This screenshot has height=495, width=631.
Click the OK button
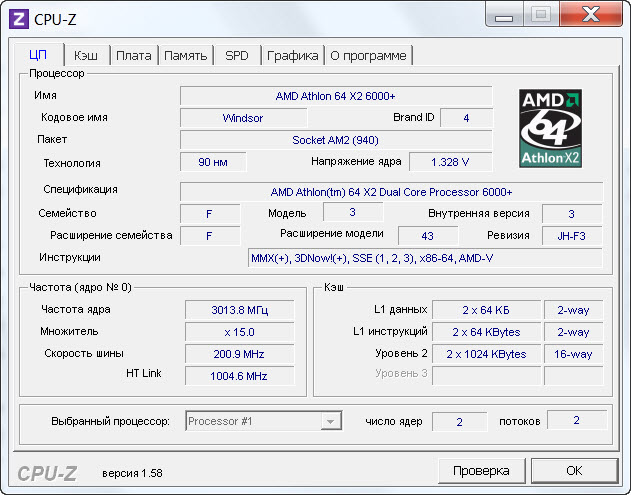coord(573,470)
